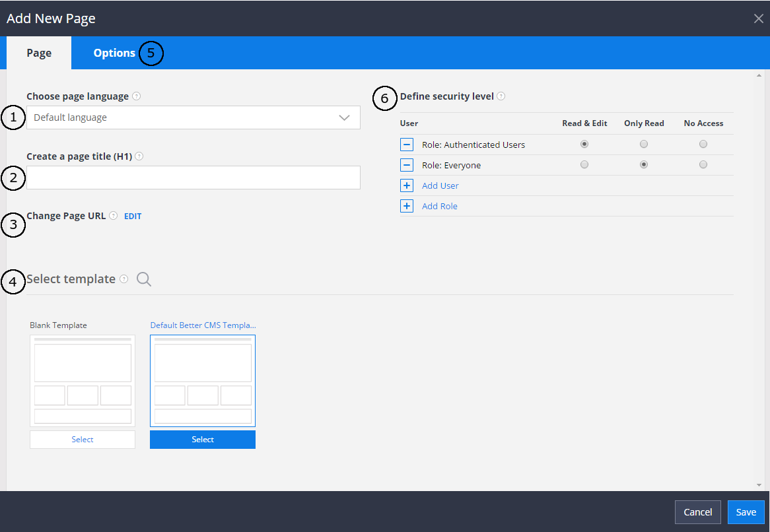Open the help icon beside Define security level
770x532 pixels.
coord(501,96)
